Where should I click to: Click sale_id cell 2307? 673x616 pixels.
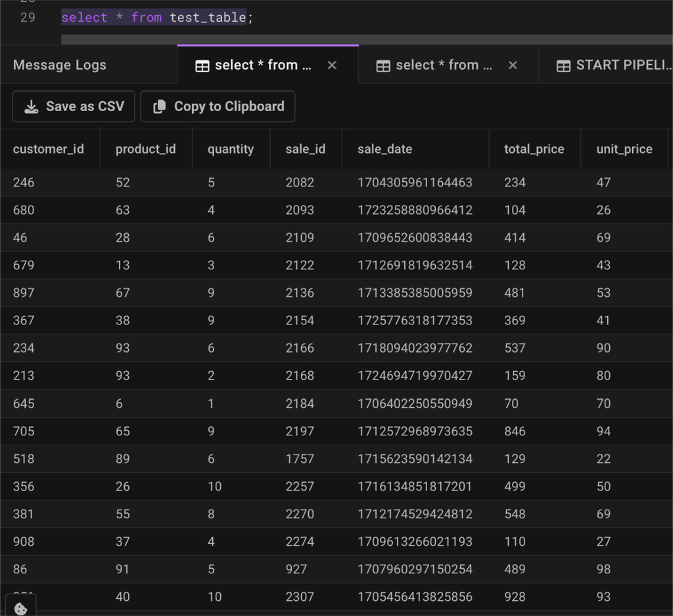(x=300, y=597)
